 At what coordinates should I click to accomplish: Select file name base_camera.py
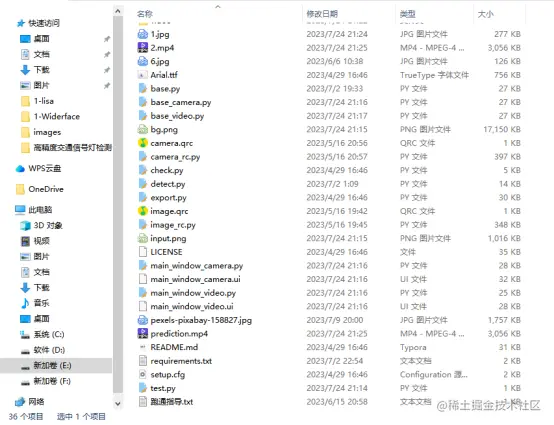[x=181, y=102]
